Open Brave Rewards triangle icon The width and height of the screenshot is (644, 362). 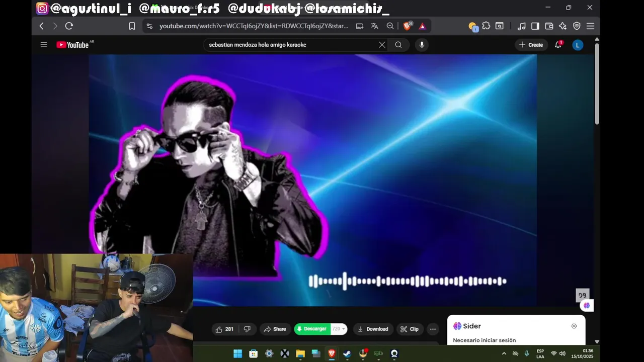pos(423,26)
